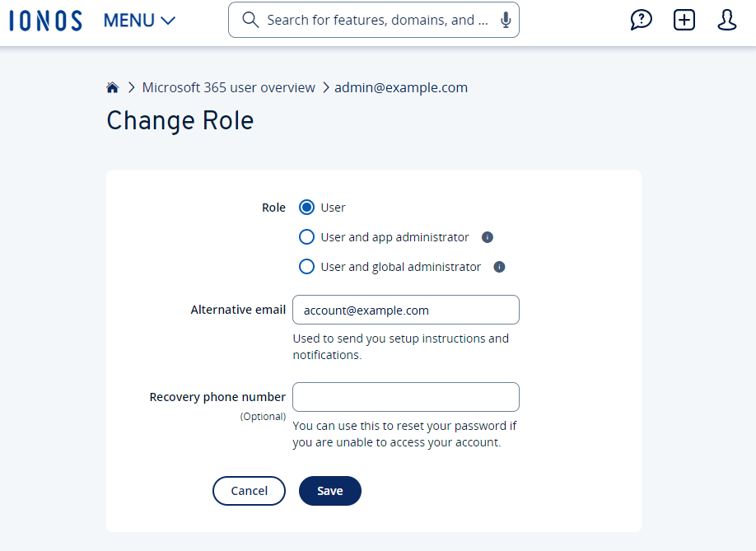Go to home via breadcrumb house icon
The width and height of the screenshot is (756, 551).
[113, 88]
